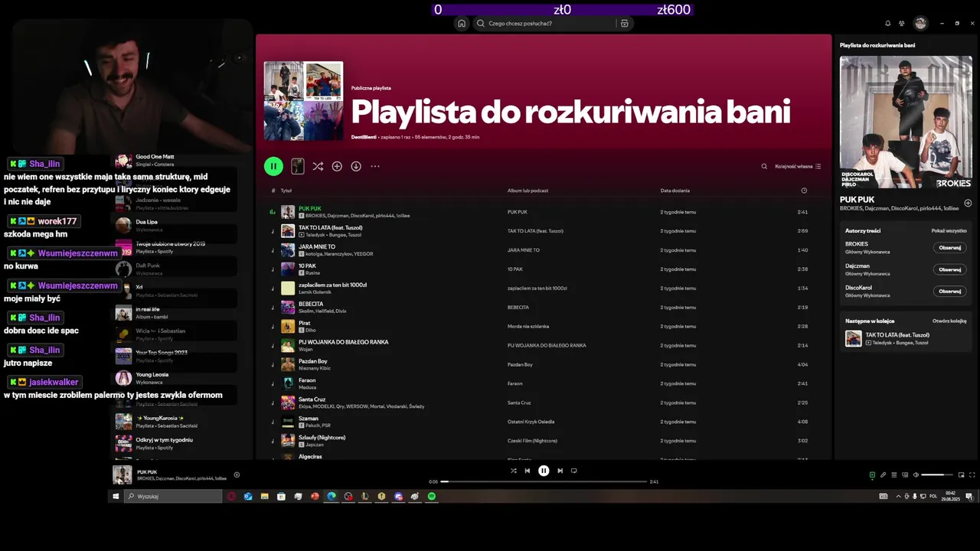Follow DiscoKarol with Obserwuj button
The height and width of the screenshot is (551, 980).
point(950,291)
